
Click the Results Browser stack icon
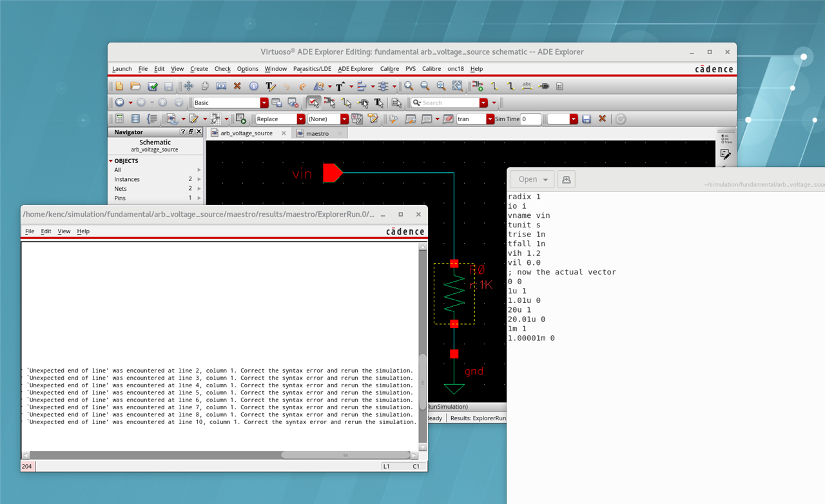[135, 119]
